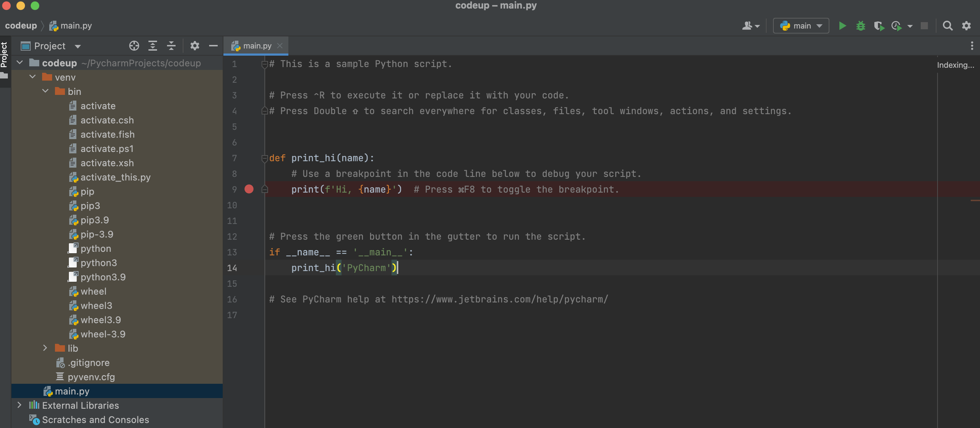The width and height of the screenshot is (980, 428).
Task: Run main with coverage icon
Action: [879, 26]
